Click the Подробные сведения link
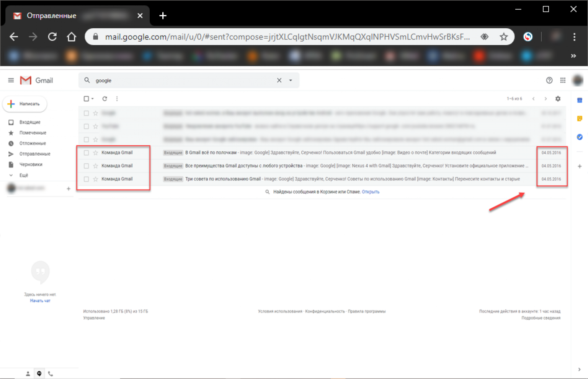Screen dimensions: 588x379 [541, 318]
